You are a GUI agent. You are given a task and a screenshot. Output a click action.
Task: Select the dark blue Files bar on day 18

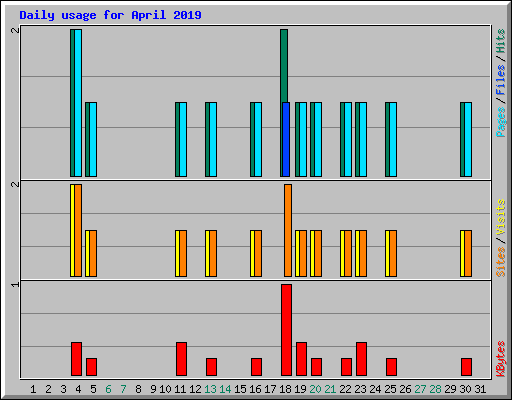point(286,139)
